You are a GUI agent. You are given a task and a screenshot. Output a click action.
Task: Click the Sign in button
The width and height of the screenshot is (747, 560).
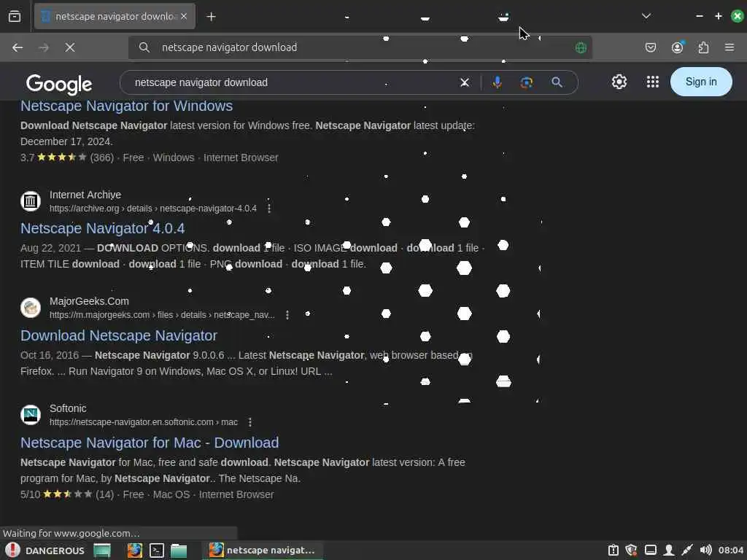(x=701, y=82)
